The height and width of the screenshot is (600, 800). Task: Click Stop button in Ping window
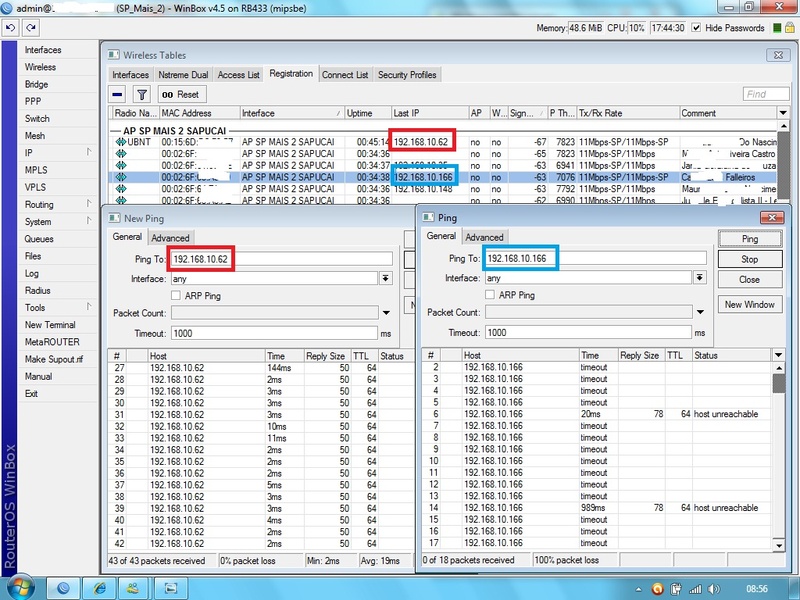(749, 259)
